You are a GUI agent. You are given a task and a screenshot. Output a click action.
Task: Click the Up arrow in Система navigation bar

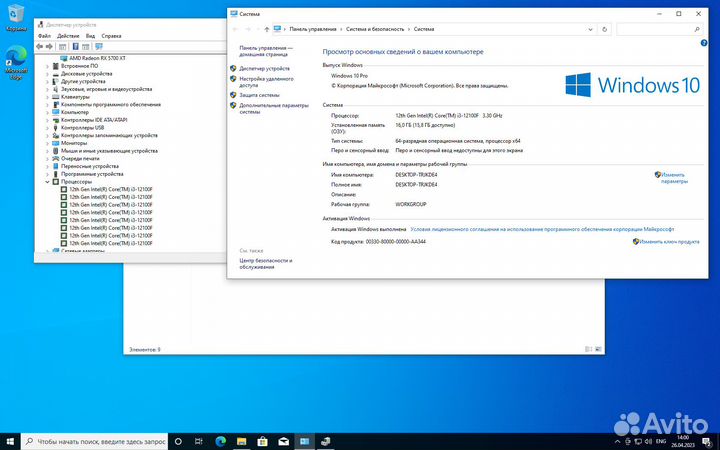(267, 29)
